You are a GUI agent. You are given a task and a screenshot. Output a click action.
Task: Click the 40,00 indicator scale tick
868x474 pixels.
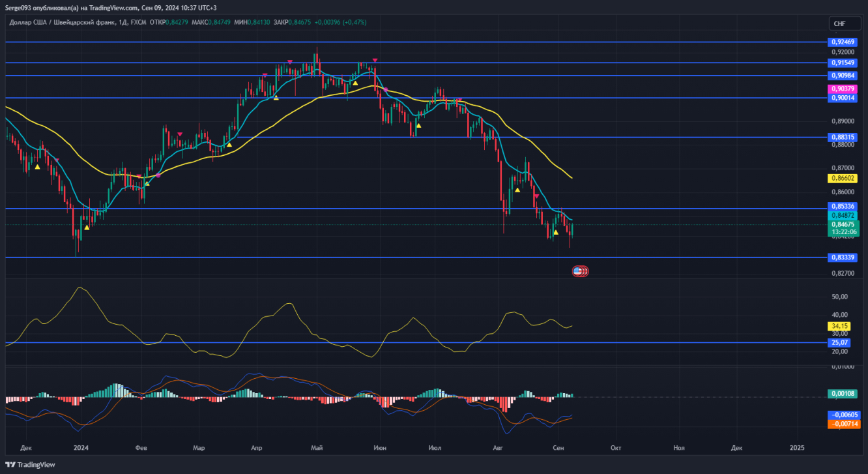click(839, 315)
